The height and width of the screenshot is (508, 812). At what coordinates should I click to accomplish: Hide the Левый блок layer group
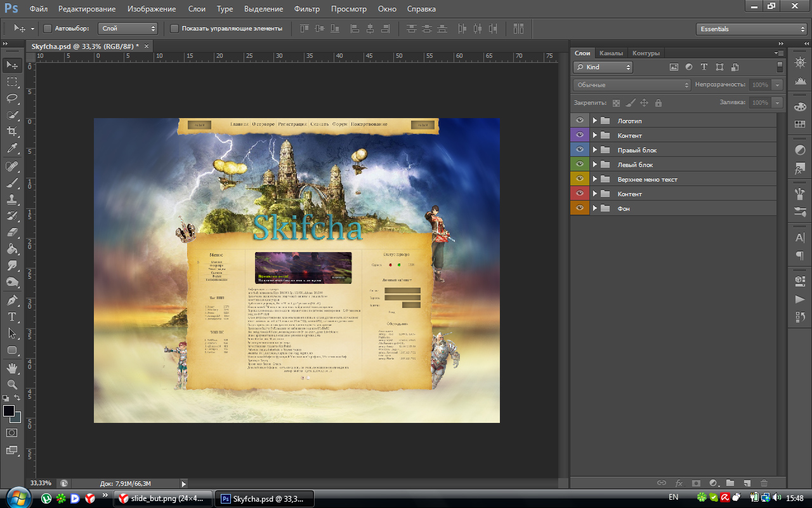580,164
